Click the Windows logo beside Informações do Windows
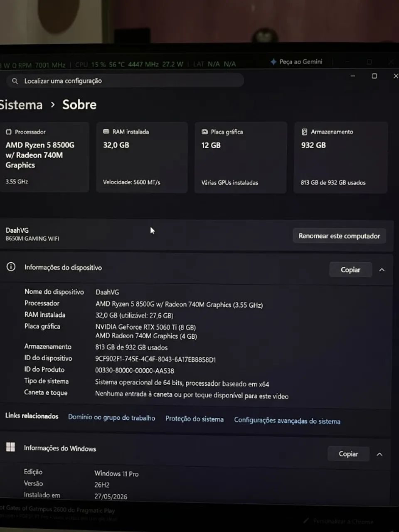The height and width of the screenshot is (532, 399). pos(11,447)
